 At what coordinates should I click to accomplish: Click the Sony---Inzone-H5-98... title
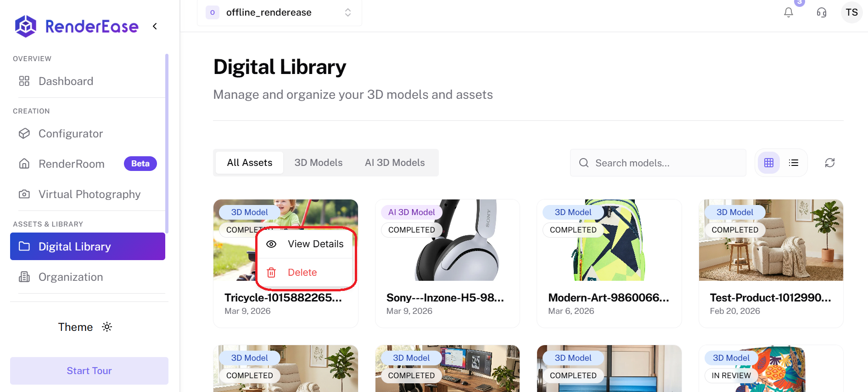click(x=445, y=298)
